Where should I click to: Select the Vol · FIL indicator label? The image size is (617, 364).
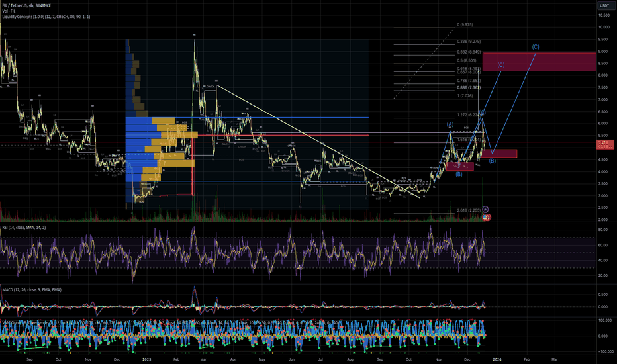point(9,11)
